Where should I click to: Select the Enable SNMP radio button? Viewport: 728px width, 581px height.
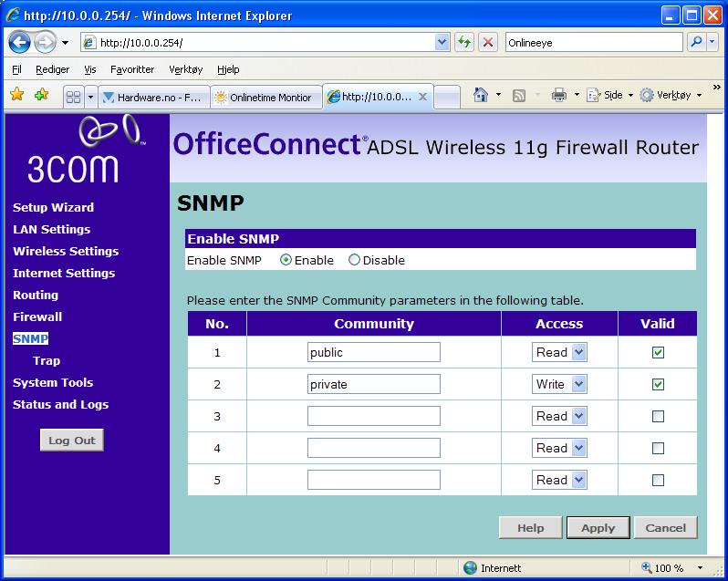click(286, 260)
